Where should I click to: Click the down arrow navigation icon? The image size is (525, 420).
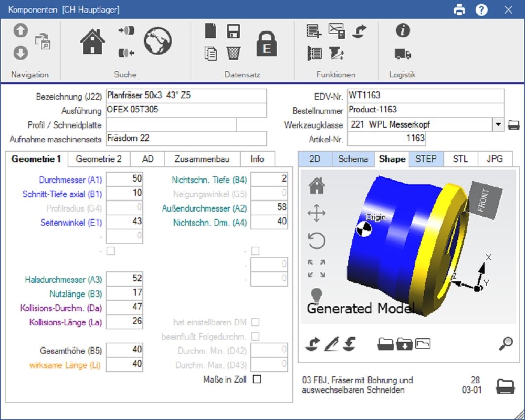tap(20, 53)
